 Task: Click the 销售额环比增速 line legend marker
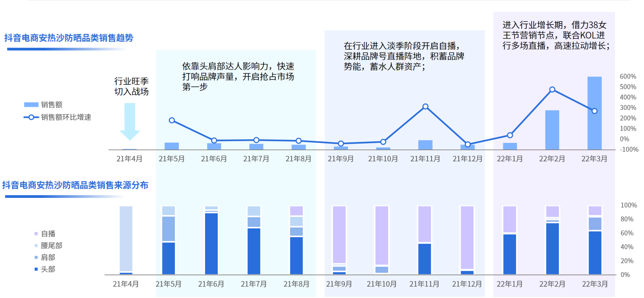point(31,117)
